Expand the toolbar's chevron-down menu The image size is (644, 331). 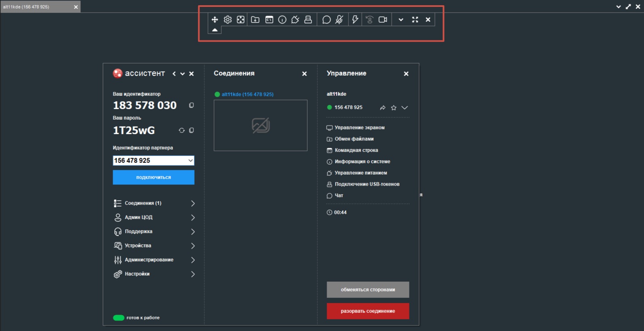tap(401, 19)
